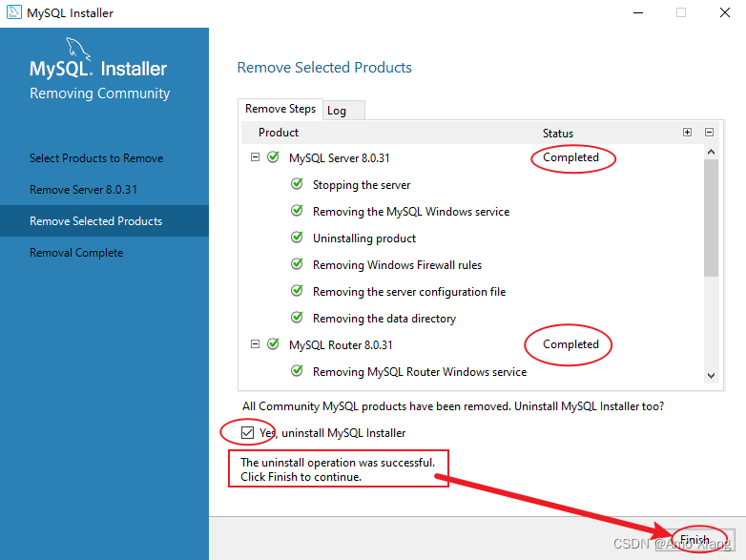Minimize the MySQL Installer window

638,12
